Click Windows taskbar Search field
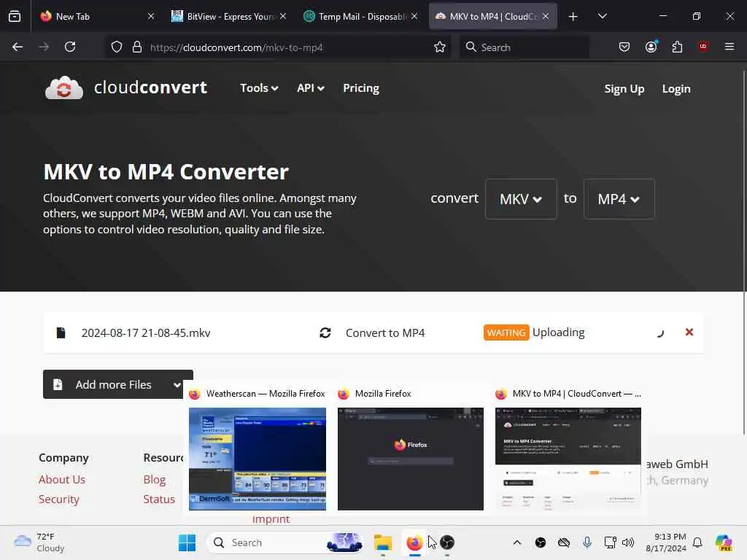The image size is (747, 560). [x=286, y=542]
